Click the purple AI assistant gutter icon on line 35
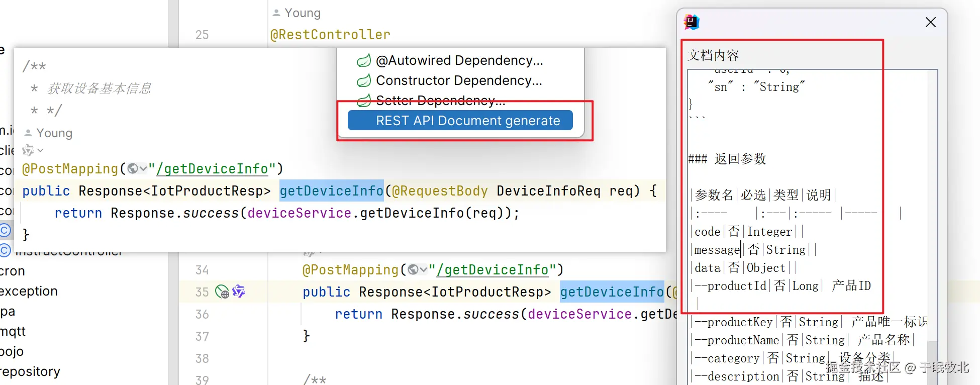Image resolution: width=980 pixels, height=385 pixels. (x=239, y=291)
